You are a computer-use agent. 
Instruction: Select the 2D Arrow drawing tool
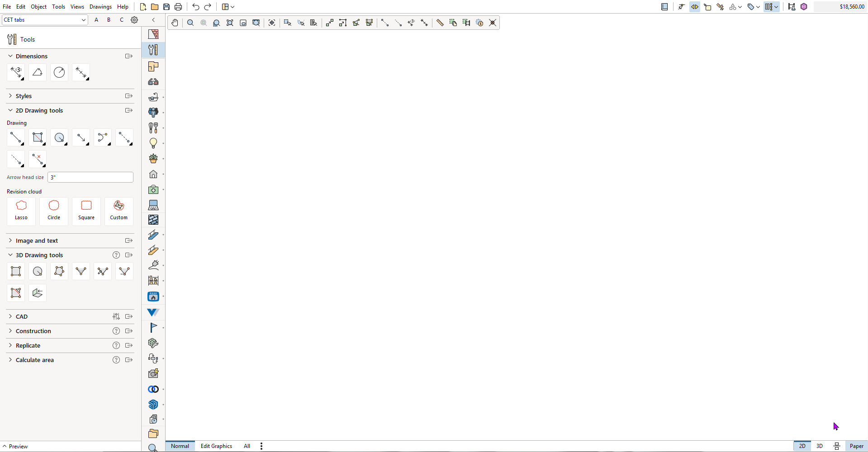(81, 137)
